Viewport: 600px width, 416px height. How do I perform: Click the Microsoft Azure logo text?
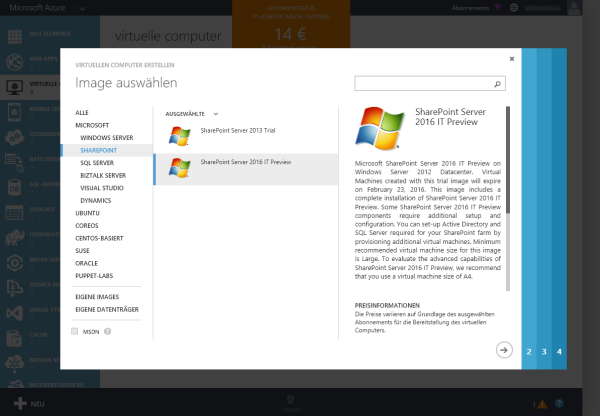(x=37, y=8)
